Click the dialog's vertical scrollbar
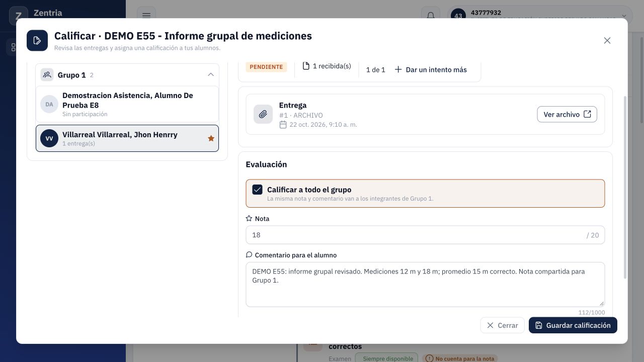 tap(625, 186)
